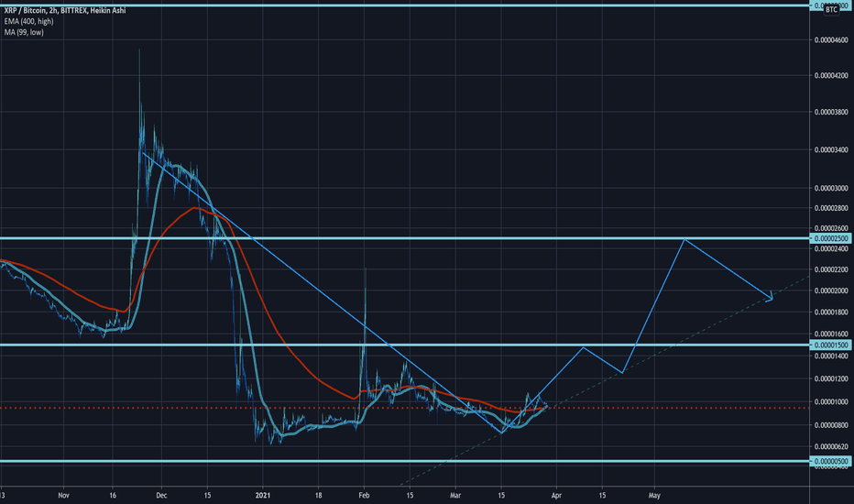This screenshot has width=854, height=504.
Task: Click the 0.00002000 price axis value
Action: [831, 290]
